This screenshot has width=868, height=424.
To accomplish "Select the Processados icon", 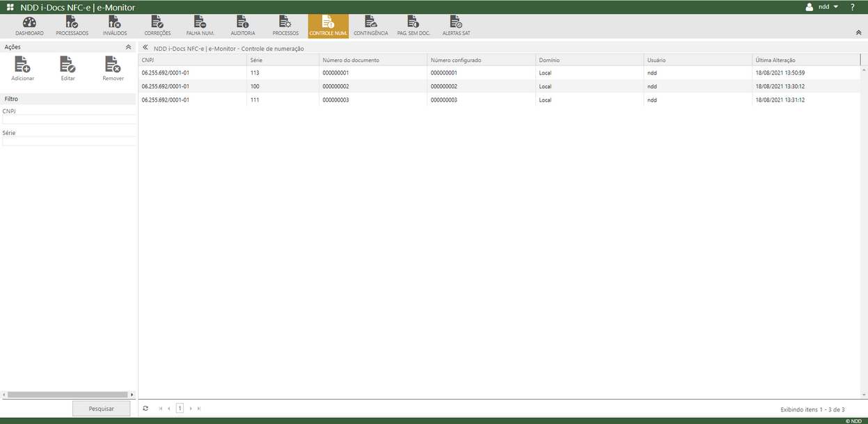I will 72,25.
